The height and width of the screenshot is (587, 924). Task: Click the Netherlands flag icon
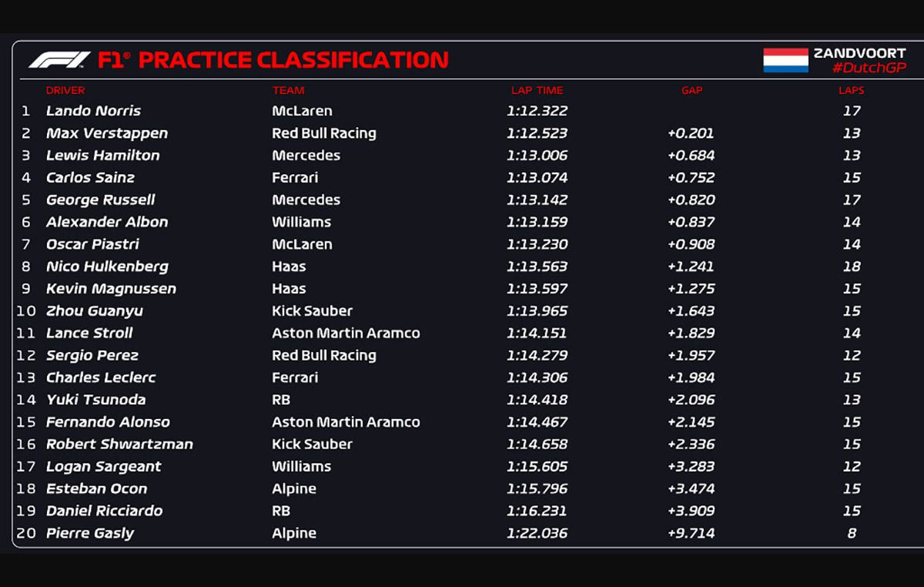785,60
